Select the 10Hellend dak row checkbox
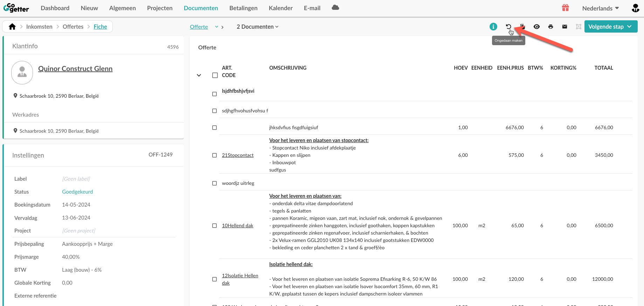 pos(215,225)
